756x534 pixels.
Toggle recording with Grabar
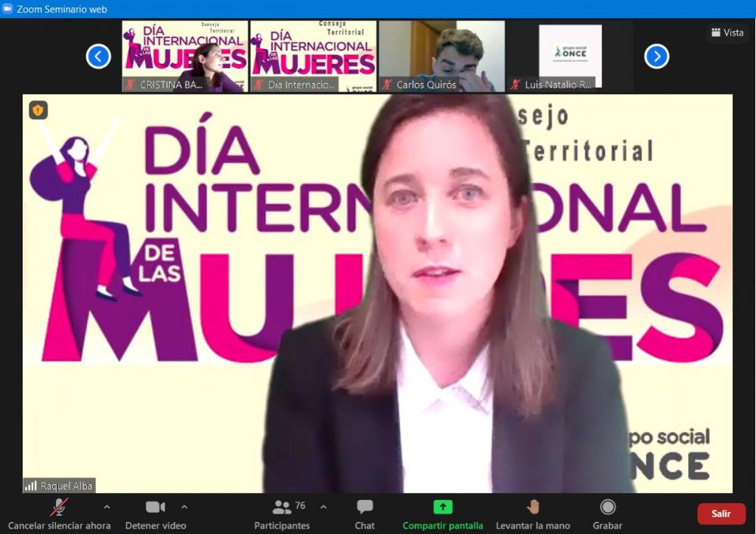coord(606,507)
